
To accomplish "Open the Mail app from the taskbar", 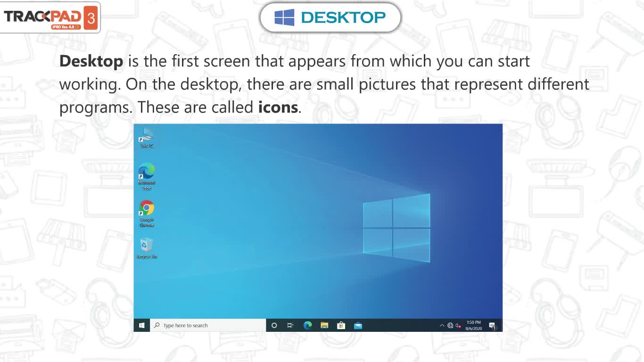I will pyautogui.click(x=358, y=325).
